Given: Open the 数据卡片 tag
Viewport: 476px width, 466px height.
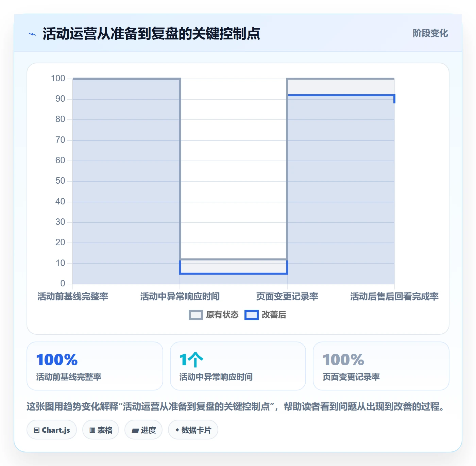Looking at the screenshot, I should pos(193,430).
